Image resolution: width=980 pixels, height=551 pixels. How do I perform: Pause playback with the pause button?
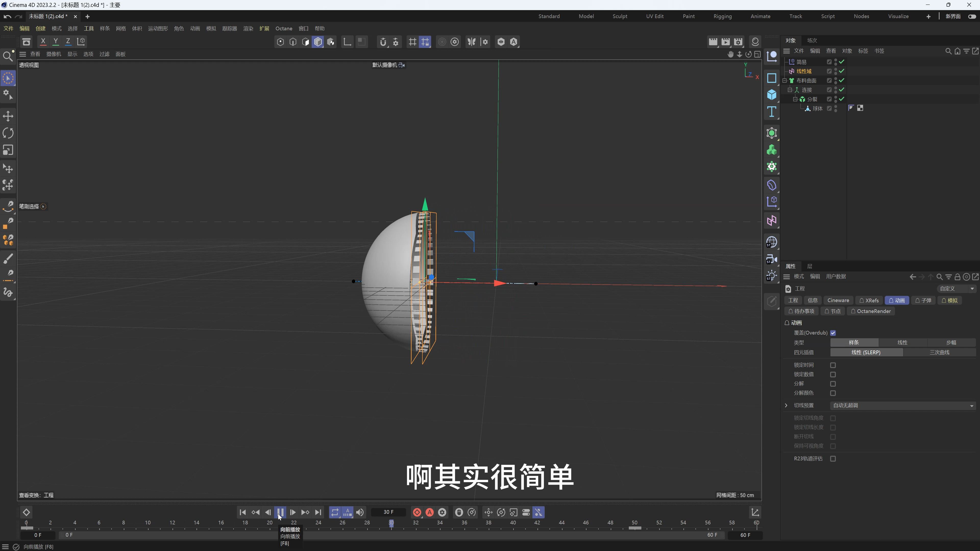[x=280, y=512]
